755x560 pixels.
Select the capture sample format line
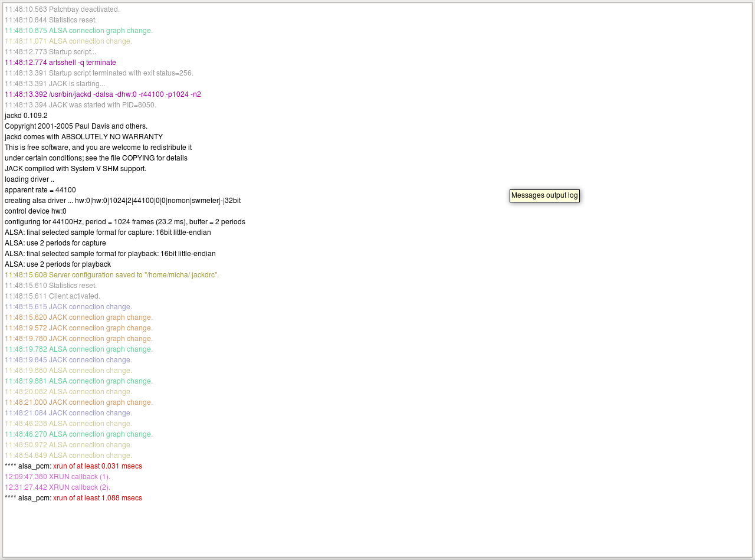click(x=108, y=232)
